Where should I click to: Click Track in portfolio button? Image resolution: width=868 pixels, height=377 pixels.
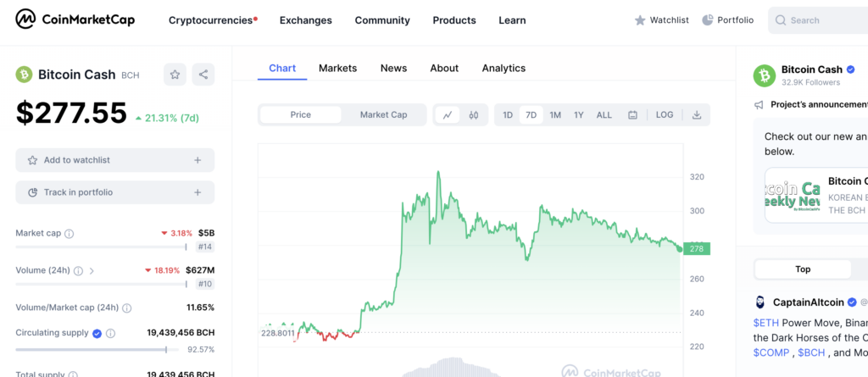click(x=115, y=192)
